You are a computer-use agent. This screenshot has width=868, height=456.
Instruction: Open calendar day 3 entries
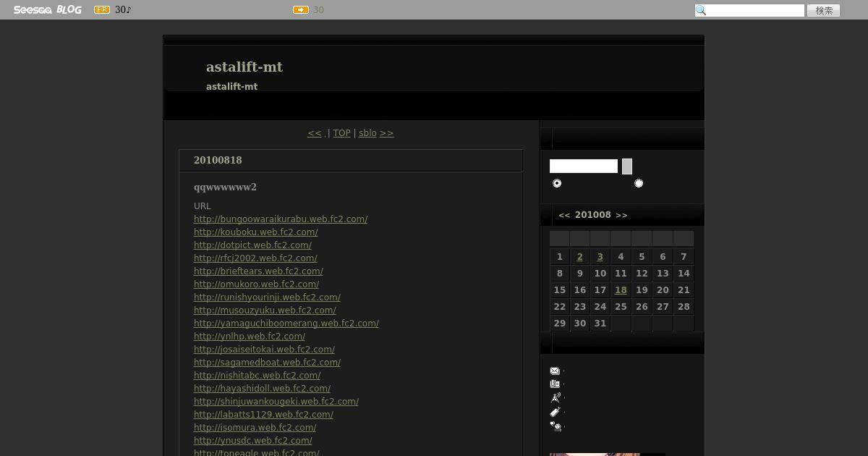tap(600, 257)
